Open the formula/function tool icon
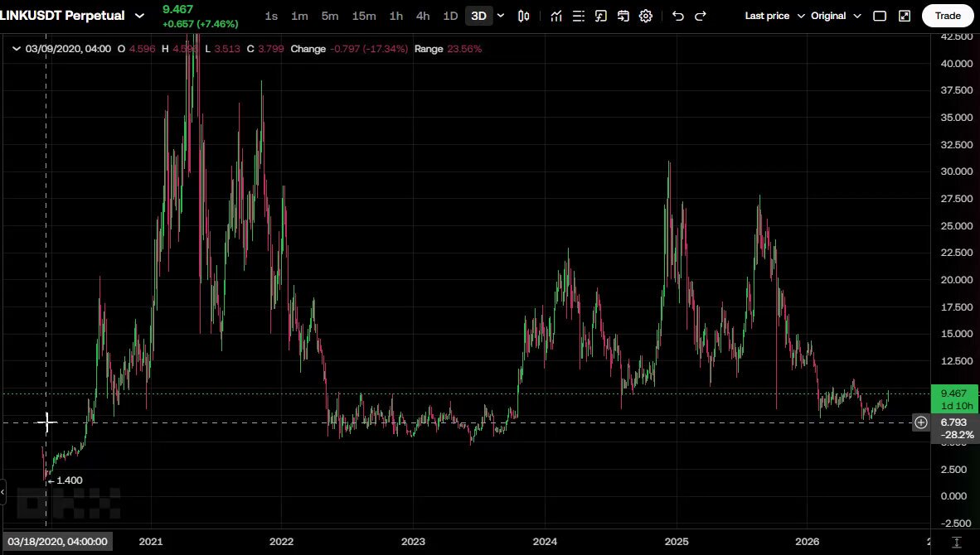Image resolution: width=980 pixels, height=555 pixels. click(x=600, y=17)
